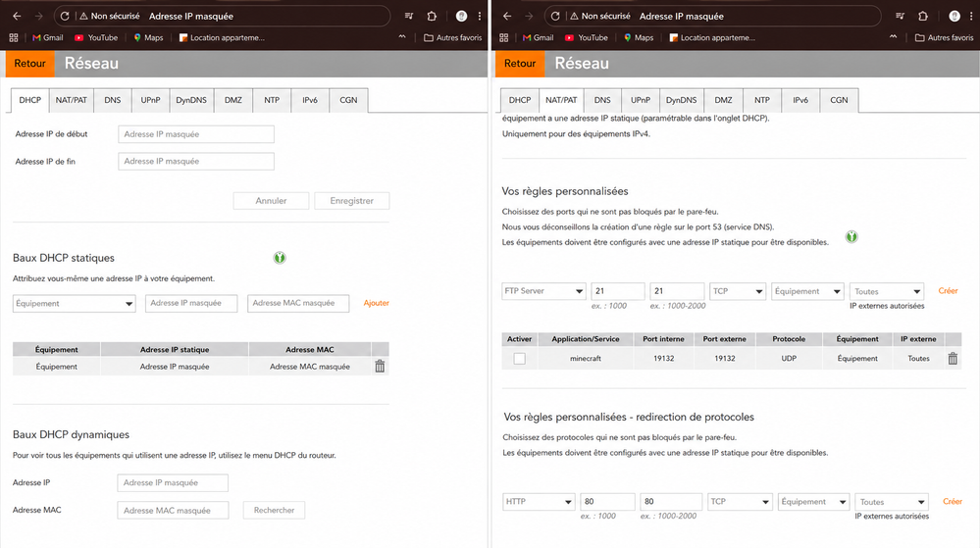
Task: Open DMZ tab in right window
Action: (x=723, y=100)
